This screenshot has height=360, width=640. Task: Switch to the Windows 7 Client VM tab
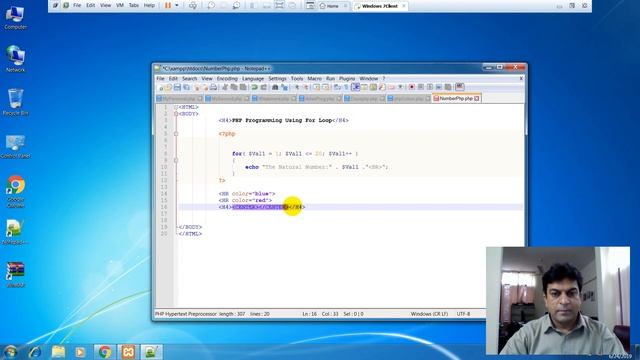coord(379,6)
